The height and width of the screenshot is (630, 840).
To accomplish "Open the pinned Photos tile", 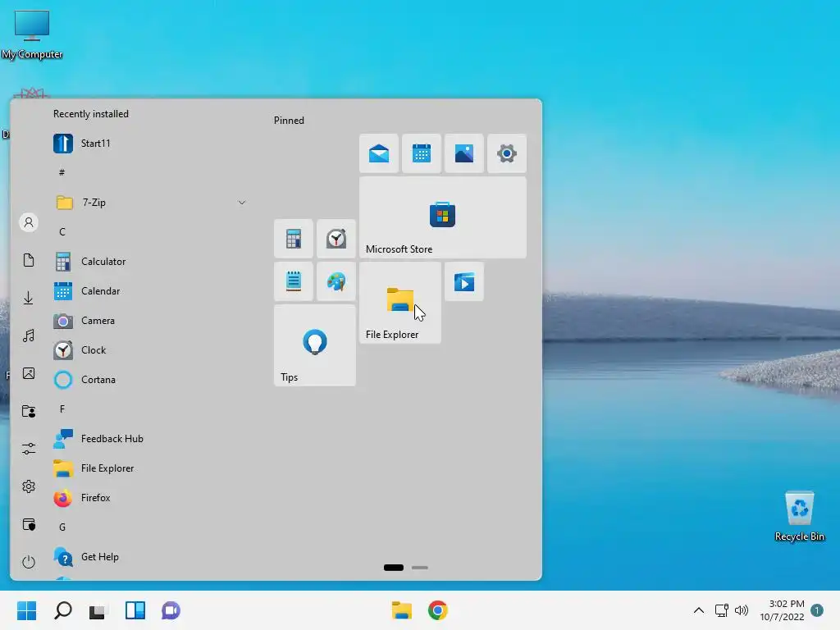I will 464,153.
